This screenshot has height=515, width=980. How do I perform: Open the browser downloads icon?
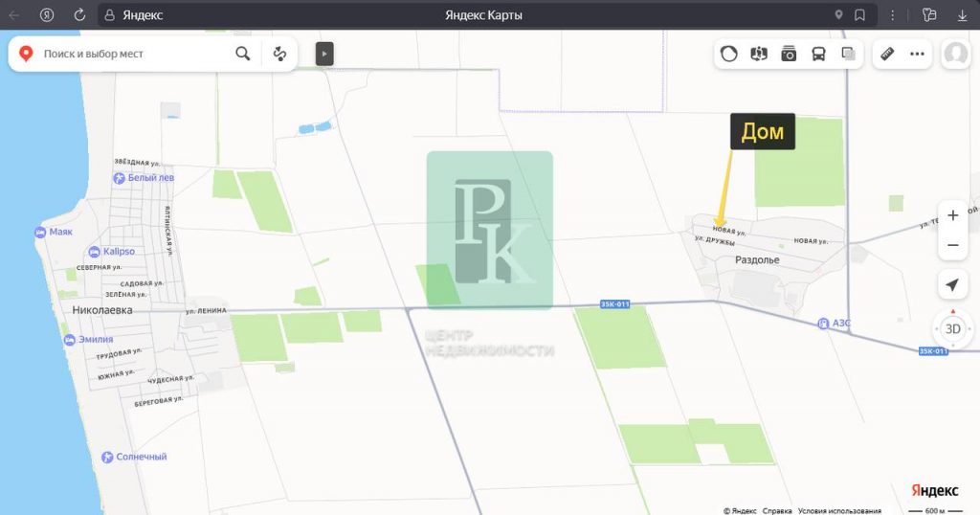coord(963,15)
